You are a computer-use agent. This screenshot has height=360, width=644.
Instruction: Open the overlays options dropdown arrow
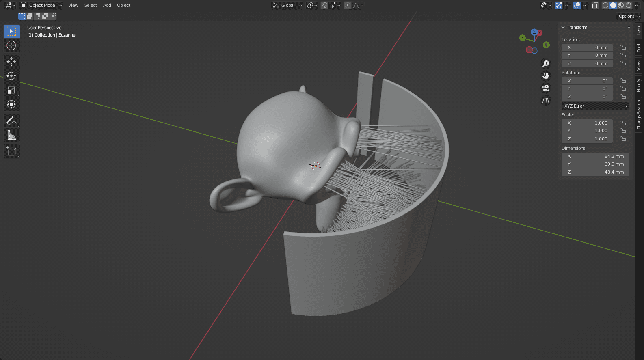pos(585,5)
